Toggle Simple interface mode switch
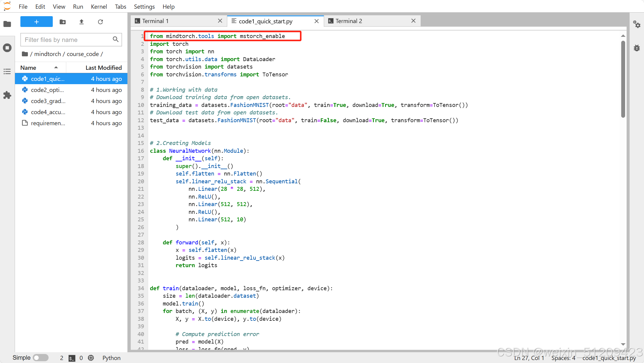644x363 pixels. (x=40, y=358)
